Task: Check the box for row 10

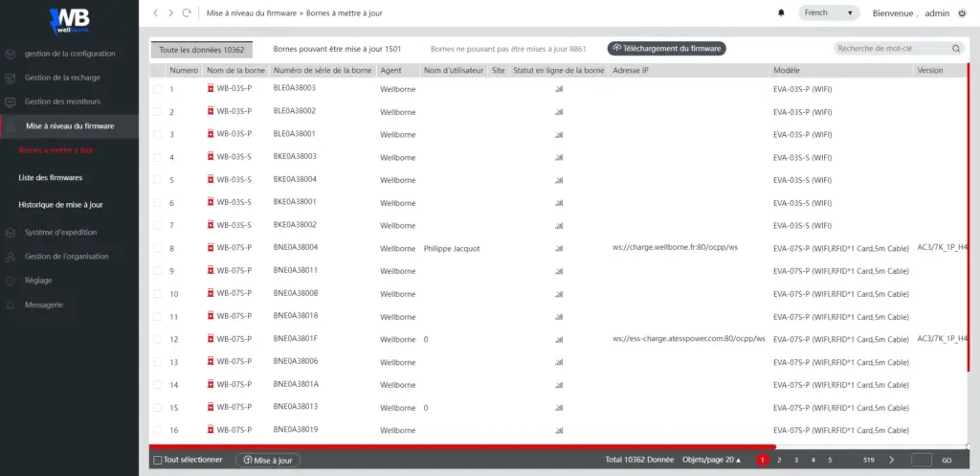Action: coord(158,294)
